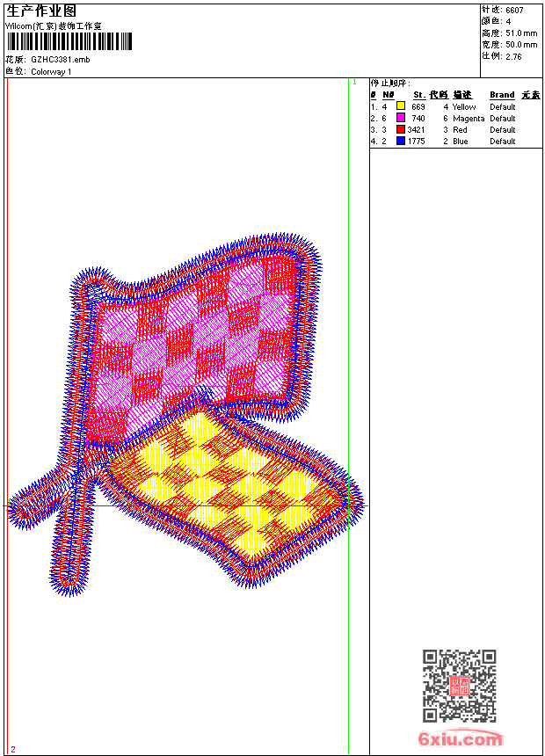Screen dimensions: 545x756
Task: Click the yellow color swatch in stop sequence
Action: coord(400,106)
